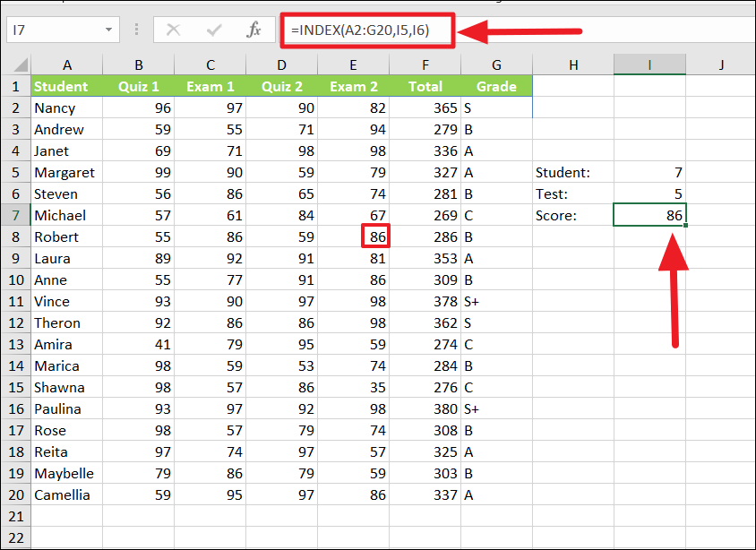
Task: Click the Insert Function (fx) icon
Action: tap(254, 30)
